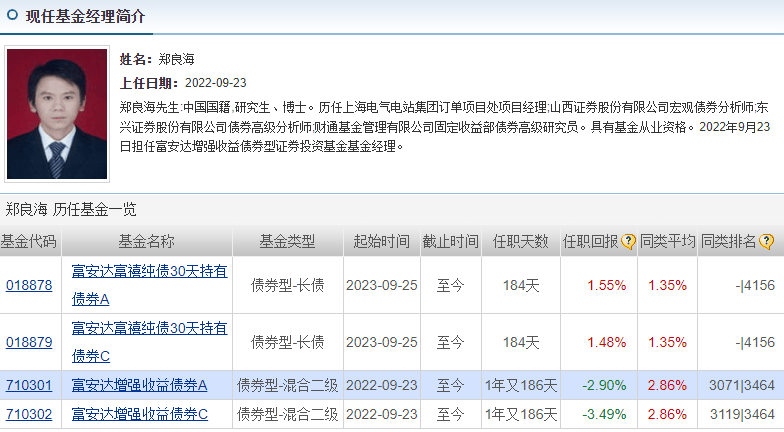Click the 3071|3464 ranking cell

pyautogui.click(x=742, y=385)
